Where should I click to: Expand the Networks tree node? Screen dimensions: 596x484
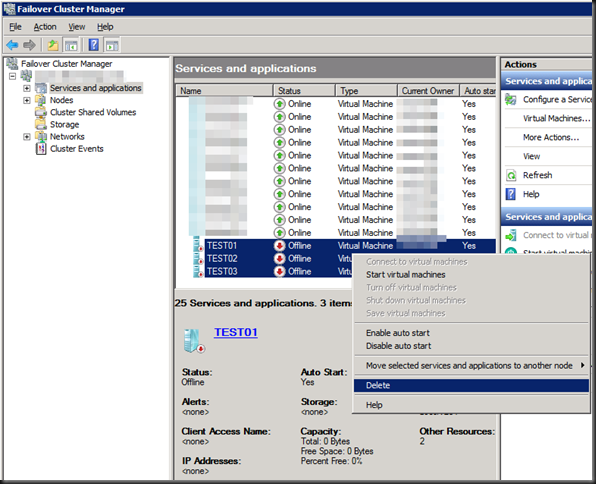tap(27, 136)
